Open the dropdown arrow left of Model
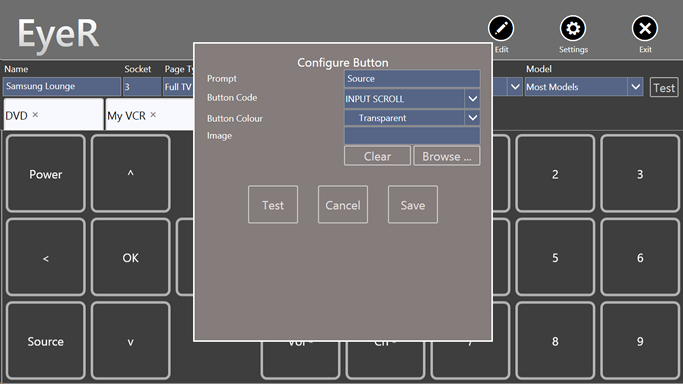The image size is (683, 384). [x=515, y=87]
